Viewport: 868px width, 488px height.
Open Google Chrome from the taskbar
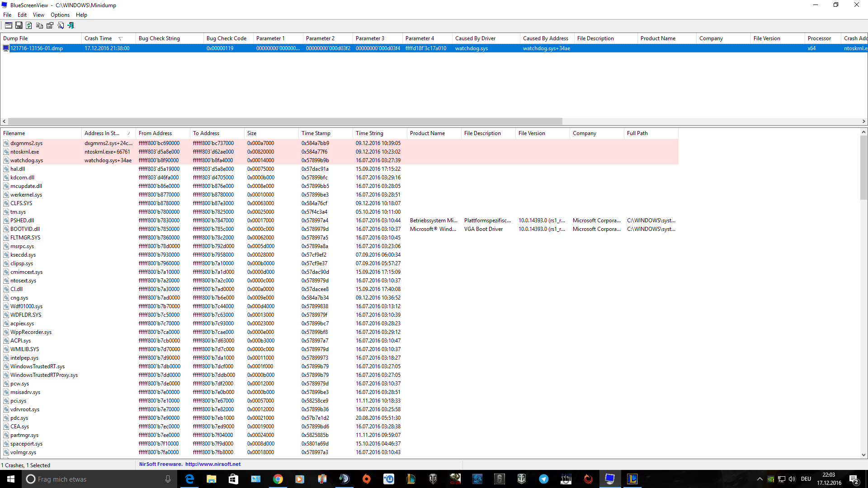point(278,479)
